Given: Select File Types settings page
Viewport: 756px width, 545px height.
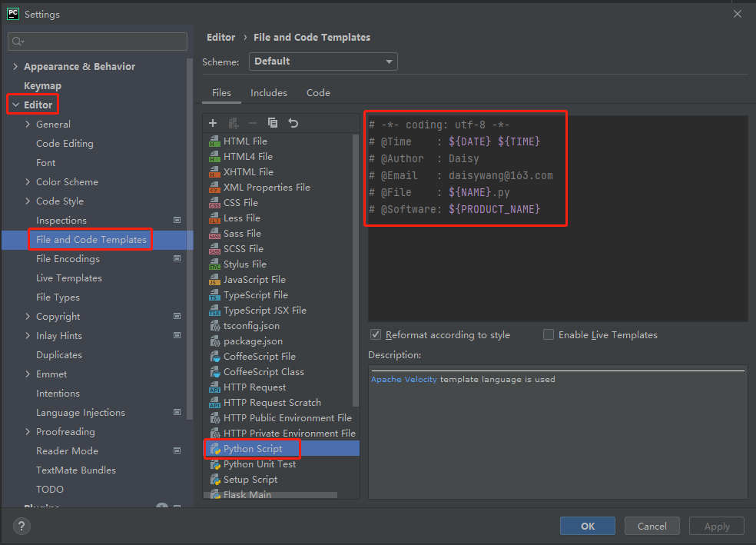Looking at the screenshot, I should 58,297.
